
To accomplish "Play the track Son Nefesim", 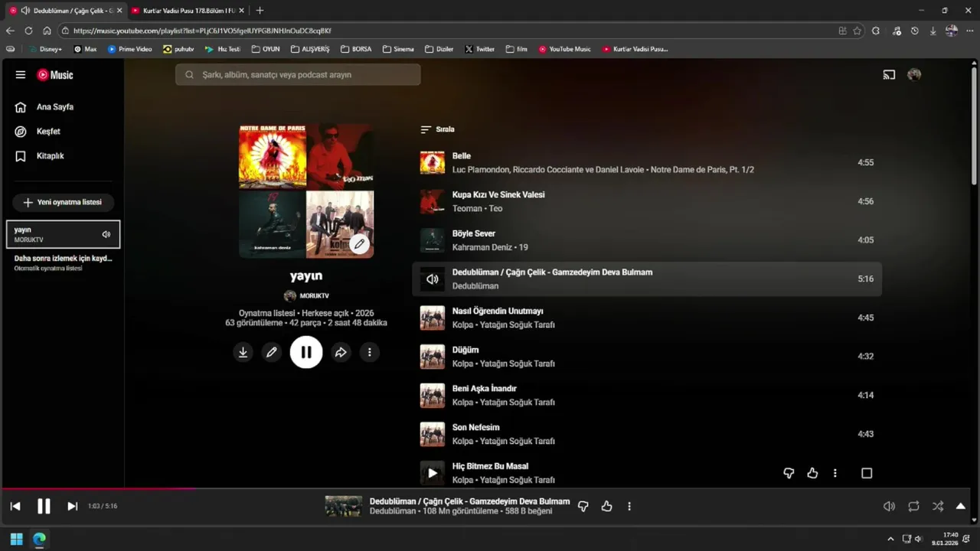I will (x=475, y=428).
